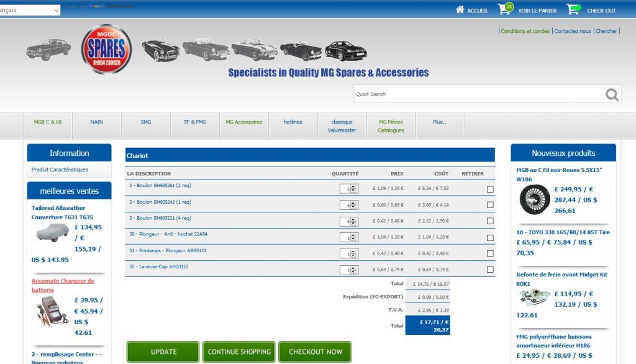Open Produit Caractéristiques link

(60, 170)
